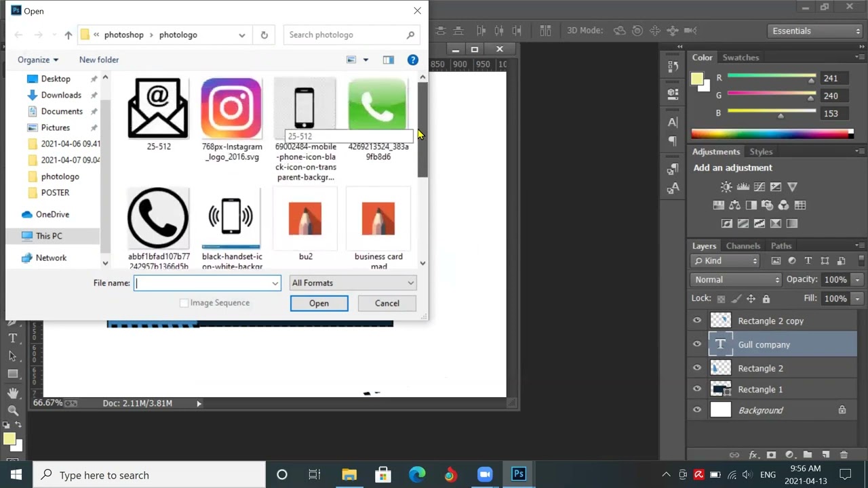Image resolution: width=868 pixels, height=488 pixels.
Task: Add a Color Lookup adjustment
Action: (800, 205)
